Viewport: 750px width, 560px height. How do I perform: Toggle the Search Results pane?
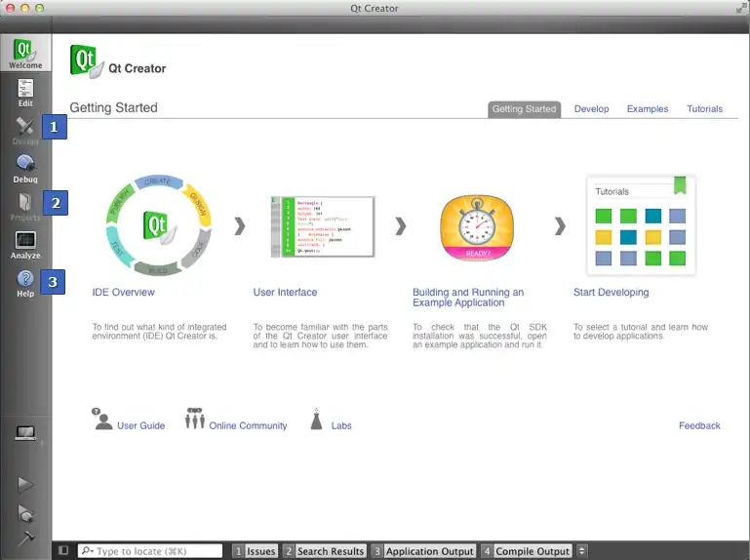[324, 551]
